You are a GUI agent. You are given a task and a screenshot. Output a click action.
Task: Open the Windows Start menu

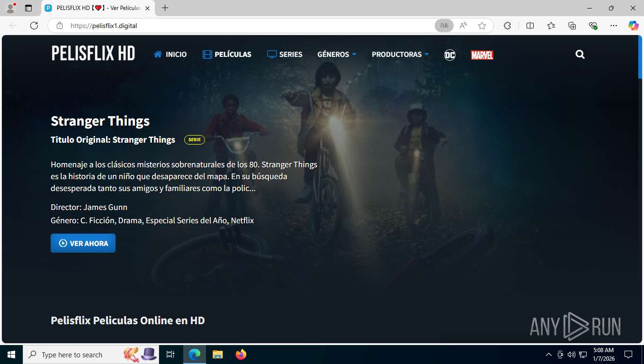11,355
